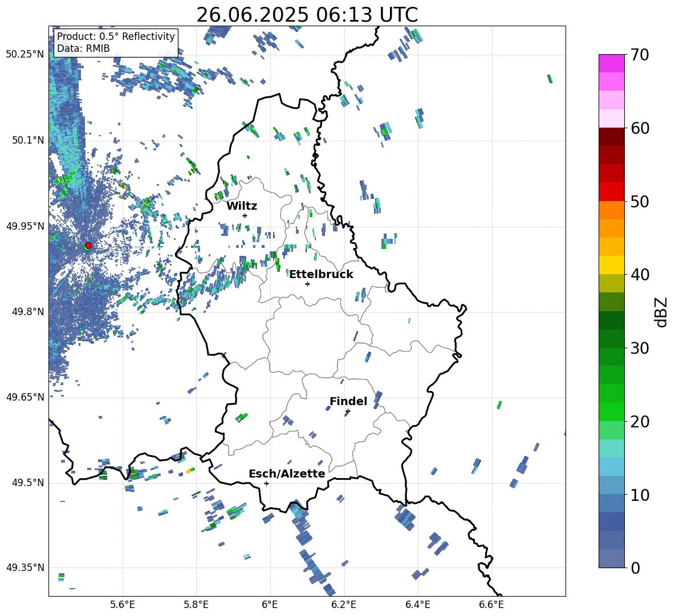Click the orange colorbar swatch just below 50
Image resolution: width=675 pixels, height=616 pixels.
pos(612,210)
